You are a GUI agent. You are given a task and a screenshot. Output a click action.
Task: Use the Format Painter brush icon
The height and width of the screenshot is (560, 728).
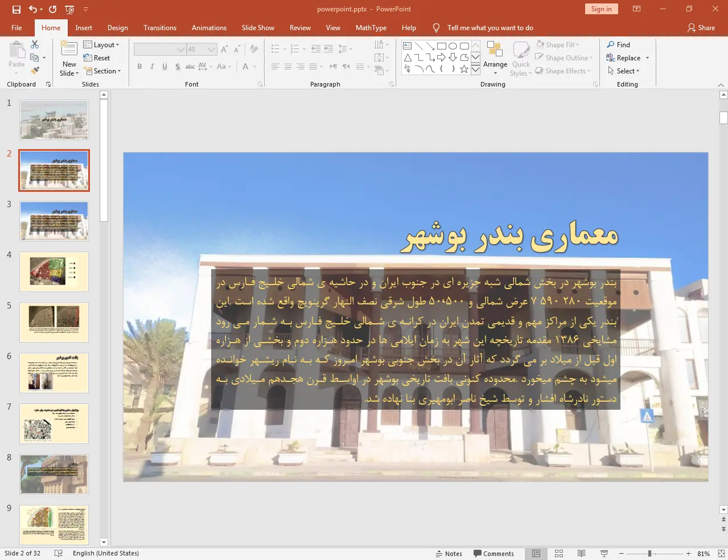click(35, 71)
